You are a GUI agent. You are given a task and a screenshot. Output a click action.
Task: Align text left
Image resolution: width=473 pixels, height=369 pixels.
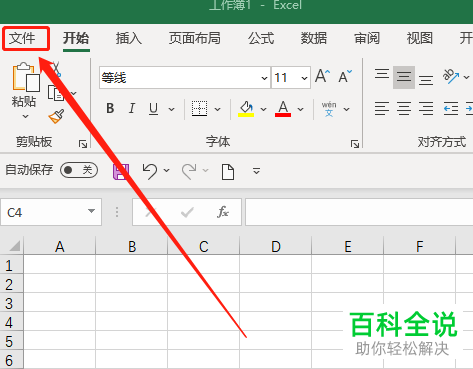(382, 109)
